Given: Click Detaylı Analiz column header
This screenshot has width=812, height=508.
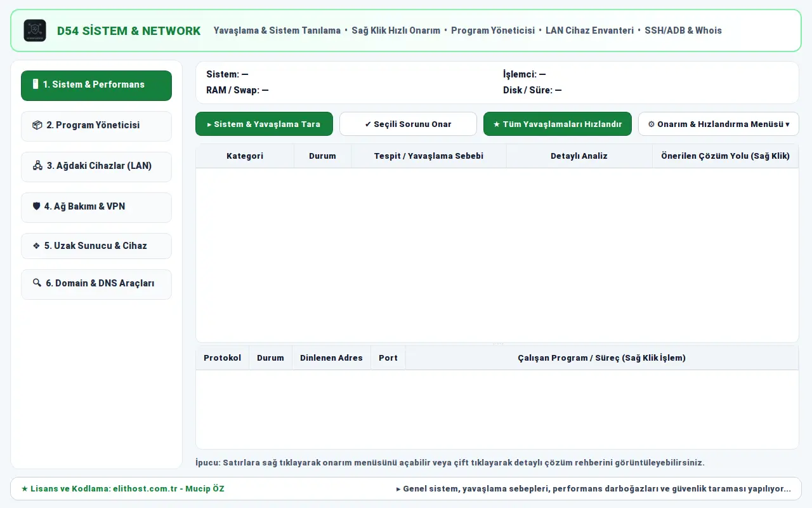Looking at the screenshot, I should tap(579, 156).
